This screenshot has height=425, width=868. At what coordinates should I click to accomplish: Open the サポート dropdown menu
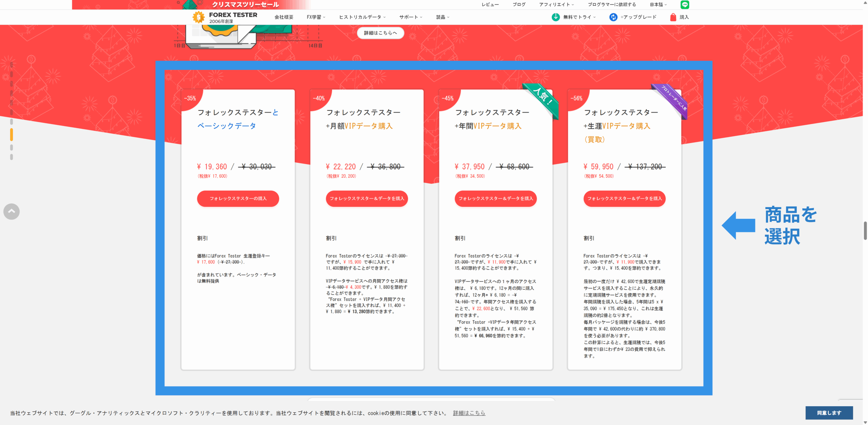410,17
